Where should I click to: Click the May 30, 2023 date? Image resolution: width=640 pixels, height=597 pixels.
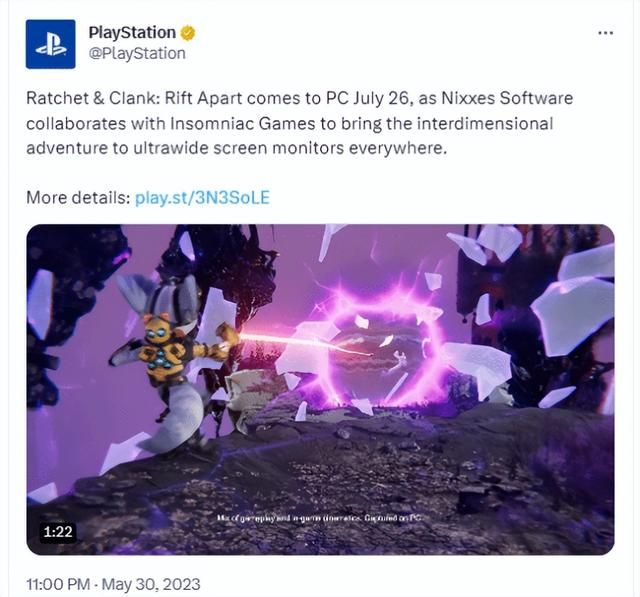151,584
